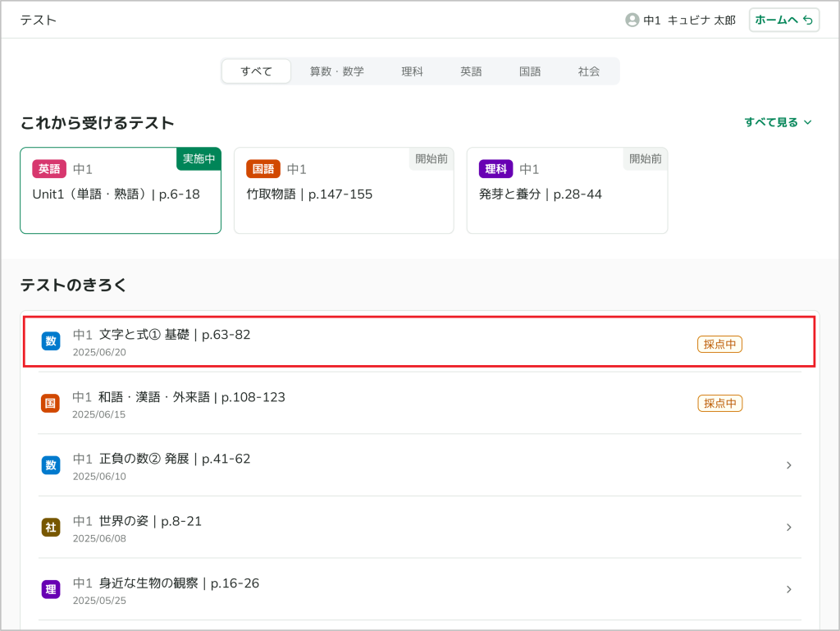Open record 和語・漢語・外来語 | p.108-123

[x=419, y=404]
